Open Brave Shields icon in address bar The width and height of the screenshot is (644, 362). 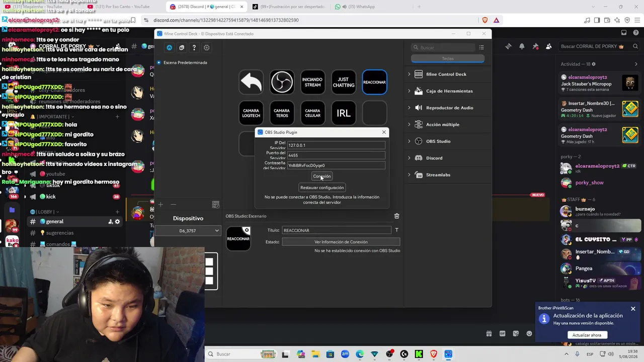click(485, 20)
